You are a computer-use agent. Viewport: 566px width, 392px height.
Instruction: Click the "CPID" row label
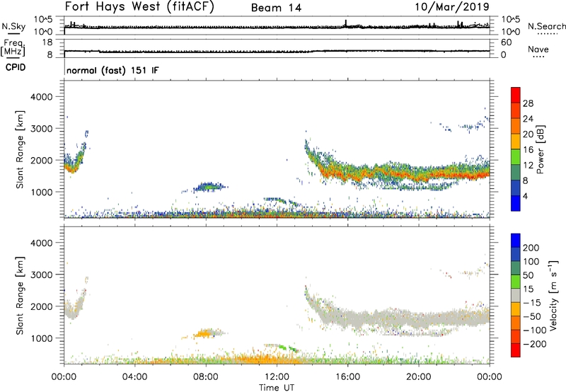[16, 67]
